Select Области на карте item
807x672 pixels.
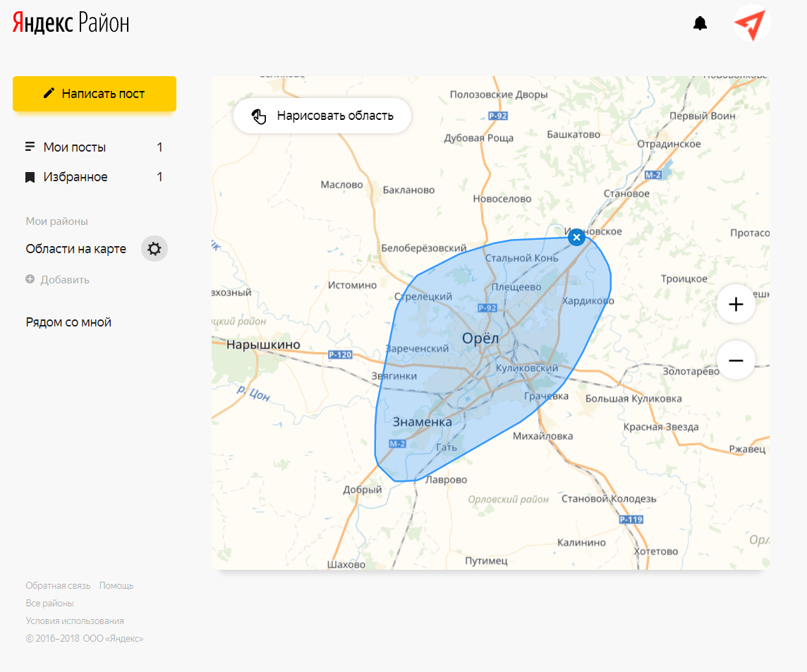(76, 249)
